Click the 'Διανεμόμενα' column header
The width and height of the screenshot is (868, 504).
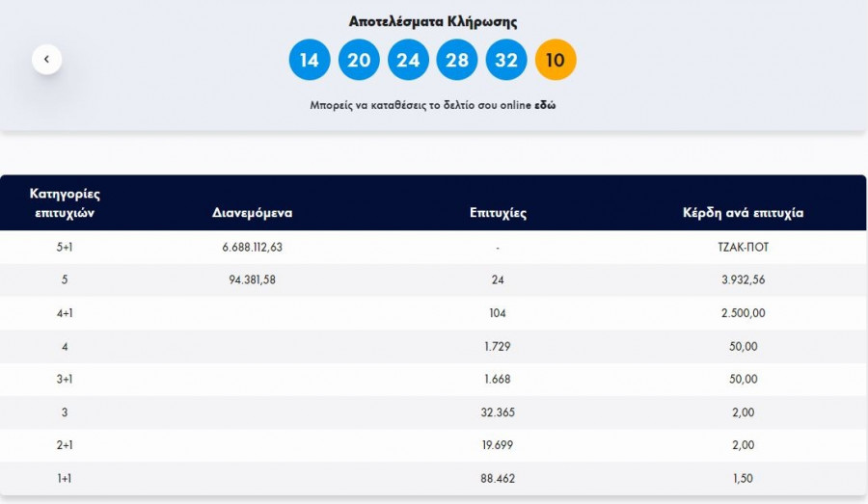252,213
